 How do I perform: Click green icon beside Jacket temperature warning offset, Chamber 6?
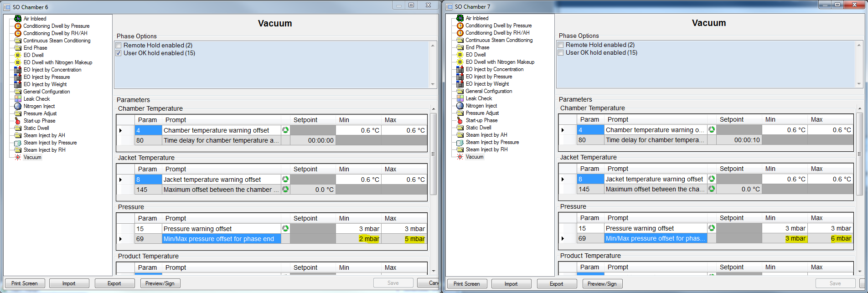[x=285, y=179]
